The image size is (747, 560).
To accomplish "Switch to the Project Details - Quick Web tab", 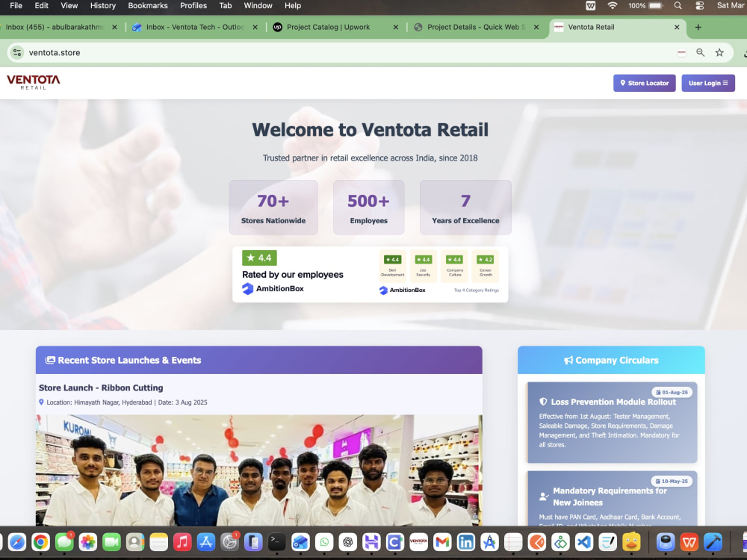I will (476, 27).
